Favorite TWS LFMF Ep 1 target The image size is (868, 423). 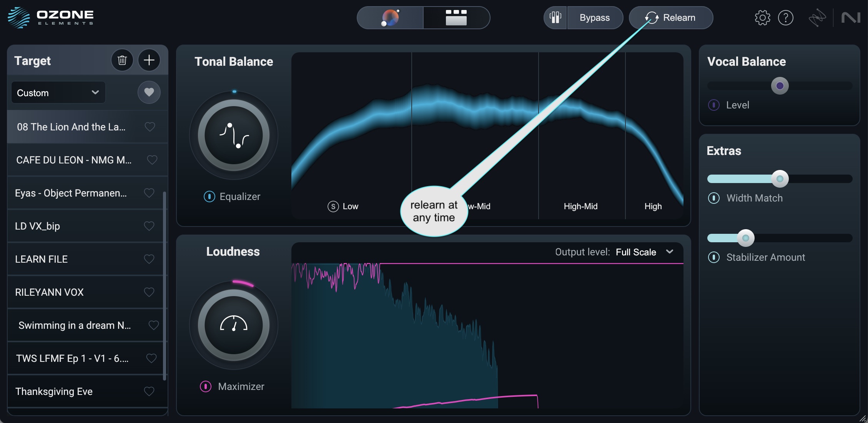(151, 358)
